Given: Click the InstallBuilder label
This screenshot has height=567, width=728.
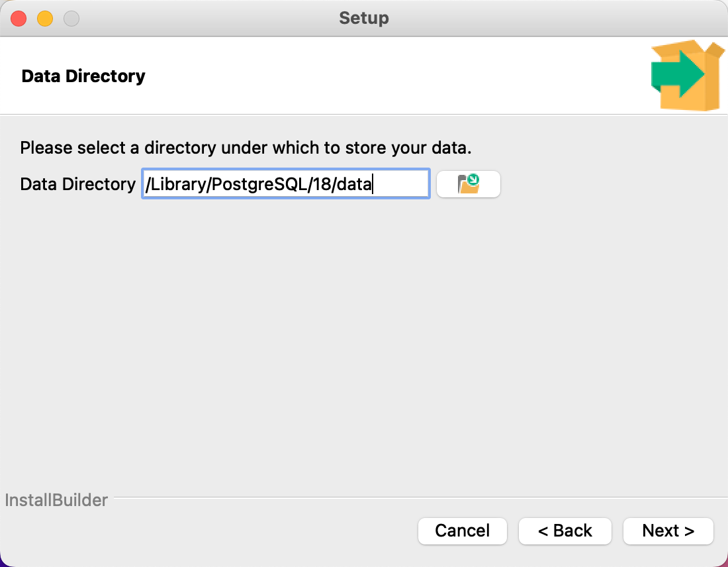Looking at the screenshot, I should point(56,500).
